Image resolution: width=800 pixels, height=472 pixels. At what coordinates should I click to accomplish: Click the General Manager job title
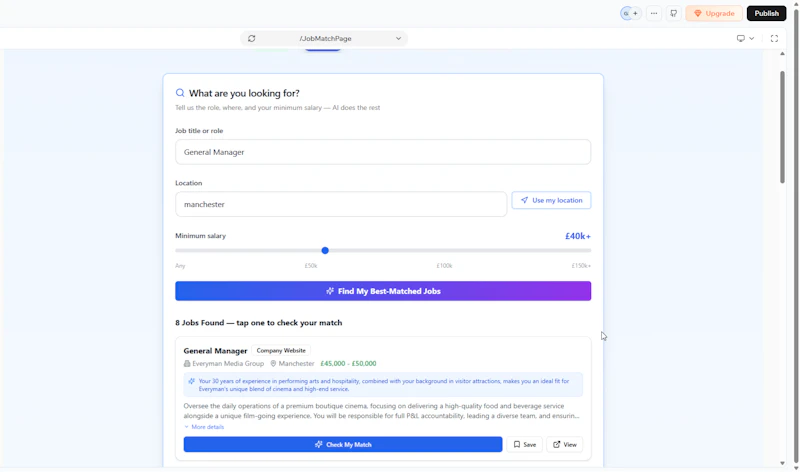[215, 351]
